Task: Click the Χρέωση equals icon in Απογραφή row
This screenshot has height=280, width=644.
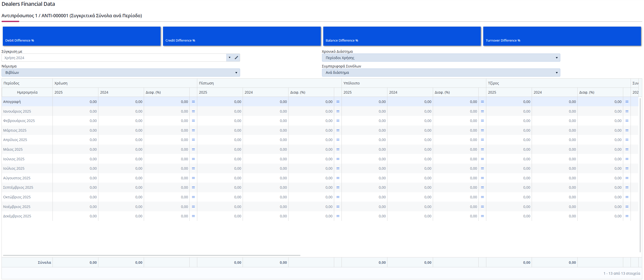Action: tap(193, 102)
